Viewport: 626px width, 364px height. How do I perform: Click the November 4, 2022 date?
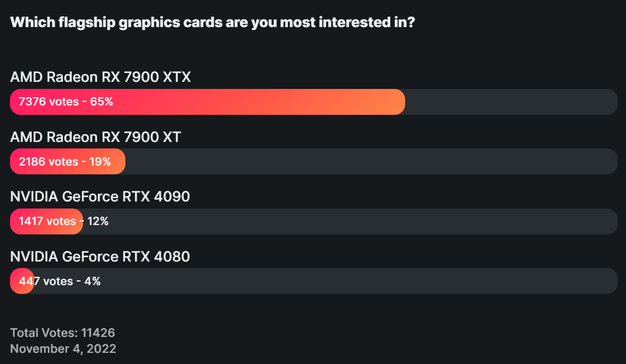tap(63, 349)
